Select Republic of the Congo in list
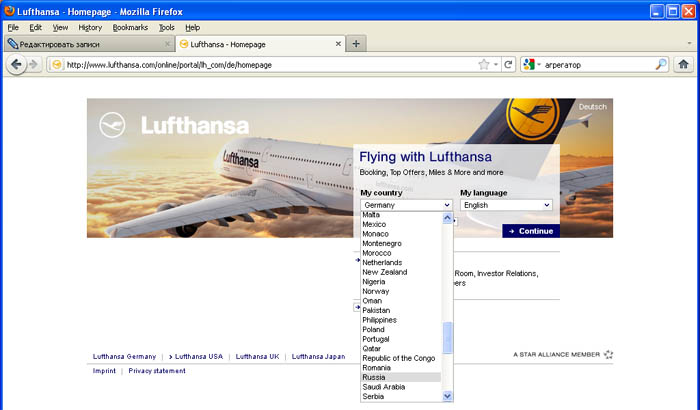The image size is (700, 410). (x=401, y=358)
